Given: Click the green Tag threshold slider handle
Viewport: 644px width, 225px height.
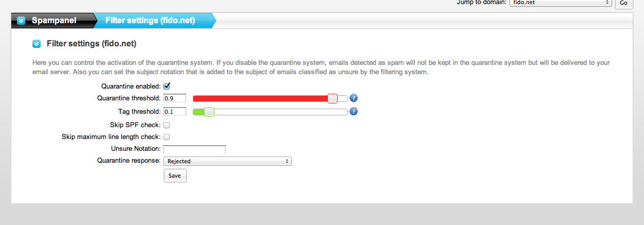Looking at the screenshot, I should 209,112.
